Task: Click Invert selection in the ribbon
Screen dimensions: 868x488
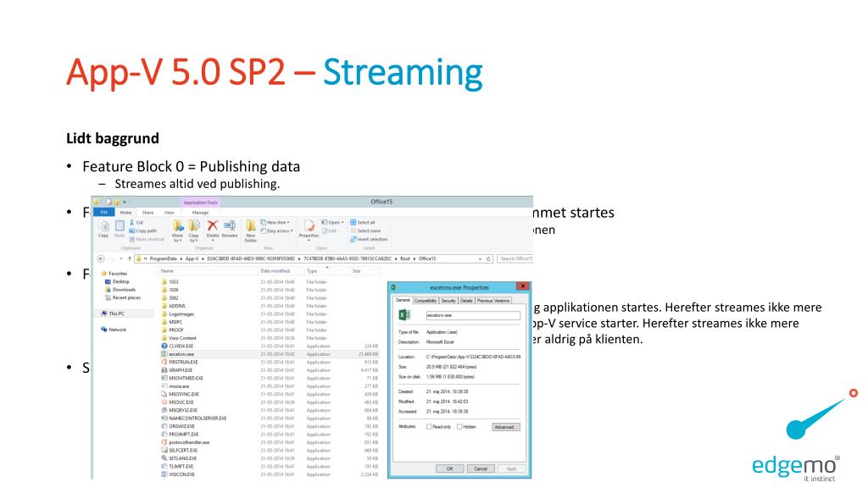Action: click(369, 239)
